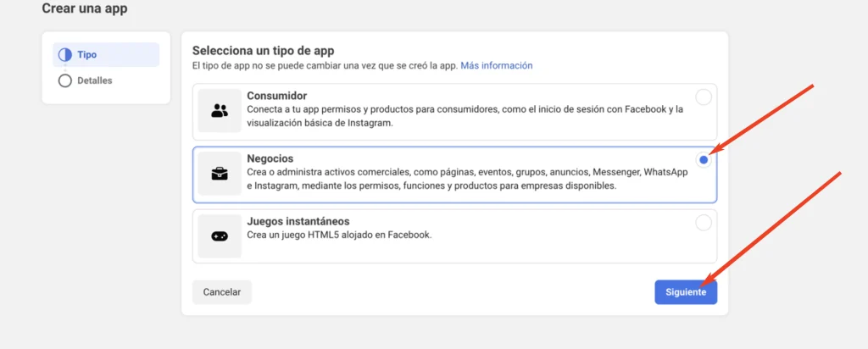Click the Selecciona un tipo de app heading
This screenshot has height=349, width=868.
[x=264, y=50]
